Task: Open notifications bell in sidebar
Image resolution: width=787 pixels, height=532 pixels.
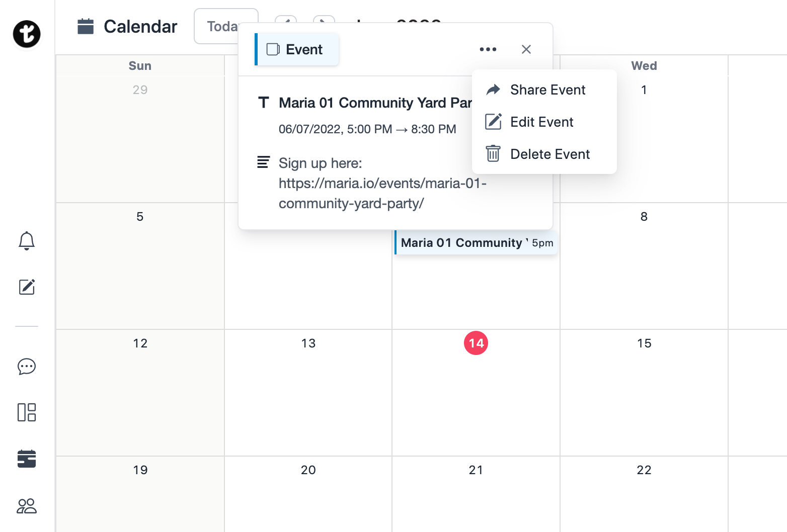Action: [27, 241]
